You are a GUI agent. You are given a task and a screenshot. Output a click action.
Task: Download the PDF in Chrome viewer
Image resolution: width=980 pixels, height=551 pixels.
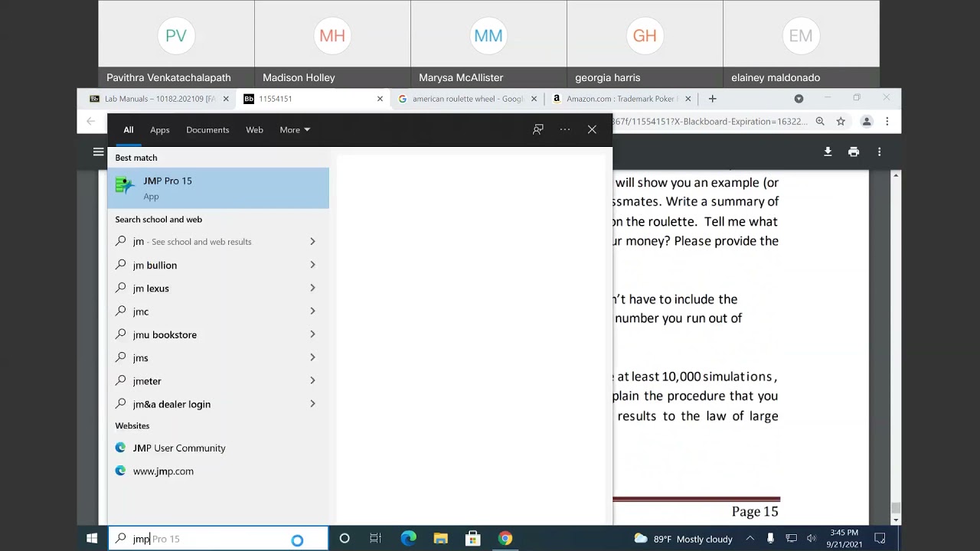click(x=828, y=152)
